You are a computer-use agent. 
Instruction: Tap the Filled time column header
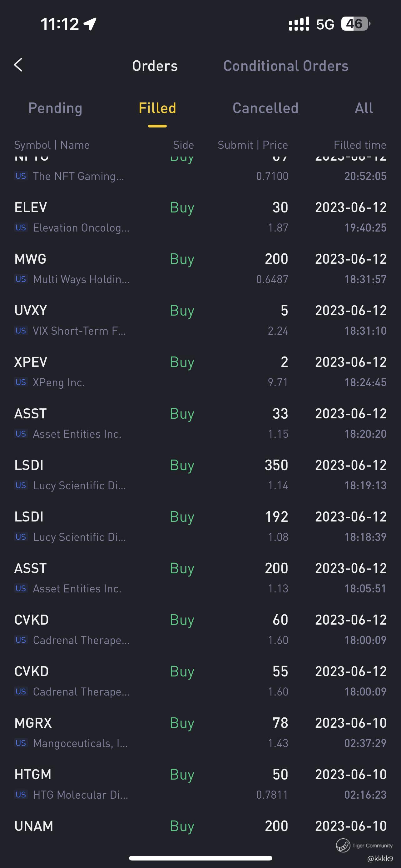click(x=359, y=145)
